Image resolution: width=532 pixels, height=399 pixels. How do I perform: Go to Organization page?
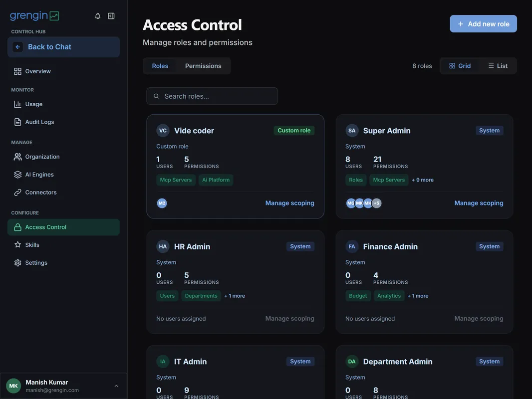[63, 157]
